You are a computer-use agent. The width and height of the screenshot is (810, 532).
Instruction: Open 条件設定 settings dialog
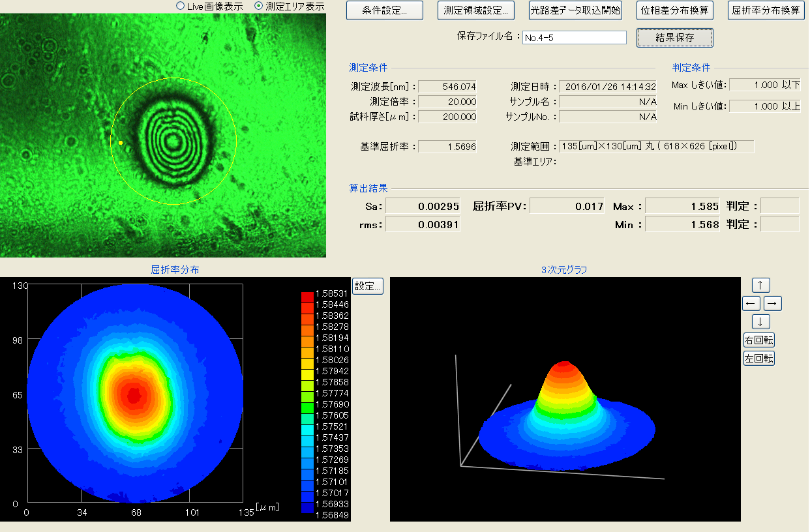point(384,11)
